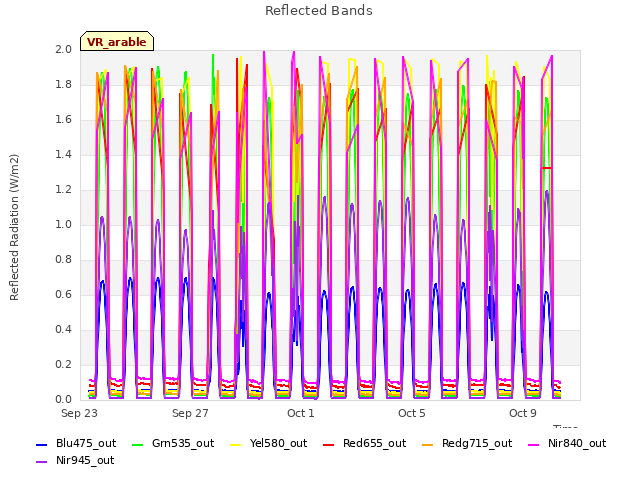The height and width of the screenshot is (480, 640).
Task: Click the 2.0 y-axis tick label
Action: coord(63,50)
